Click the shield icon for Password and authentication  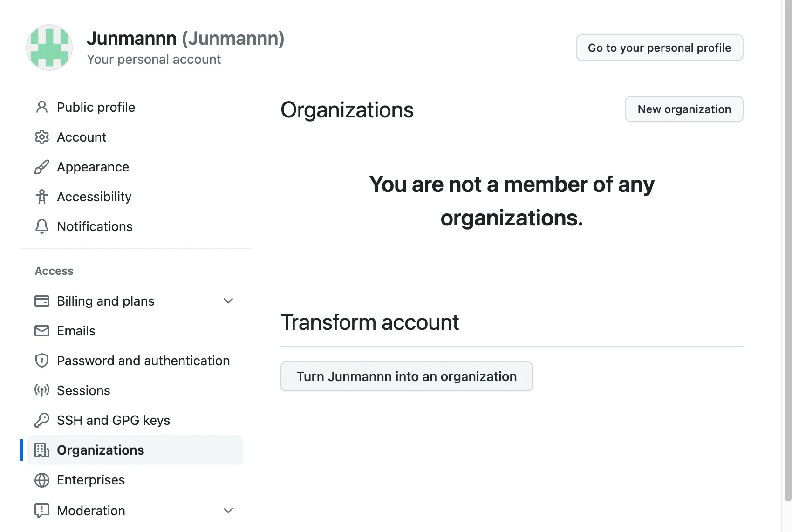42,361
